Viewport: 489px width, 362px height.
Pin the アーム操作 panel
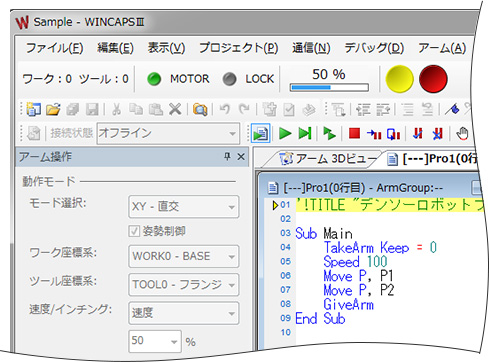point(227,156)
